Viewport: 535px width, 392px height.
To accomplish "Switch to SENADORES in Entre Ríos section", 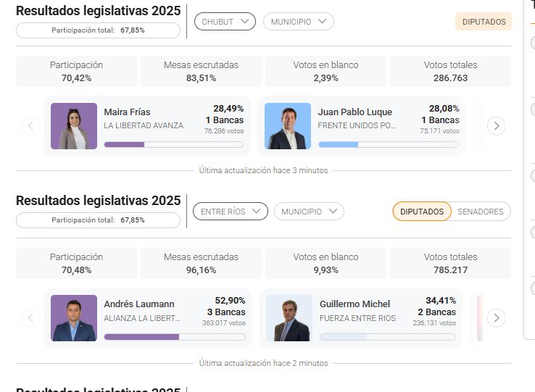I will click(x=480, y=212).
